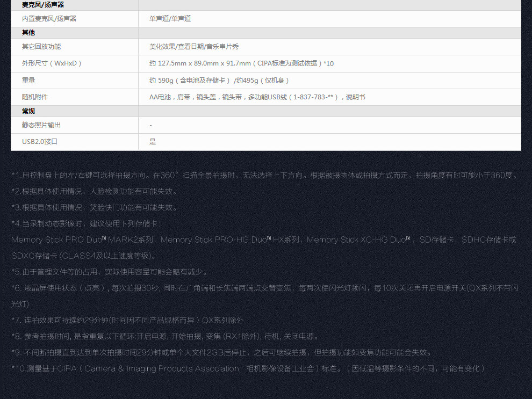Click footnote '*1.用控制盘上的左/右键可选择拍摄方向'
The width and height of the screenshot is (532, 399).
point(265,175)
